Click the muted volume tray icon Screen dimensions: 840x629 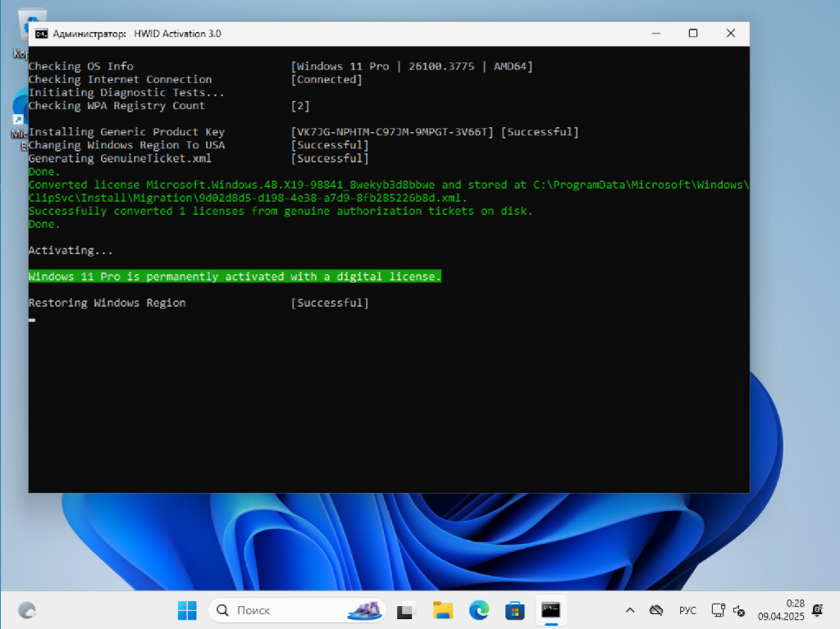point(739,611)
